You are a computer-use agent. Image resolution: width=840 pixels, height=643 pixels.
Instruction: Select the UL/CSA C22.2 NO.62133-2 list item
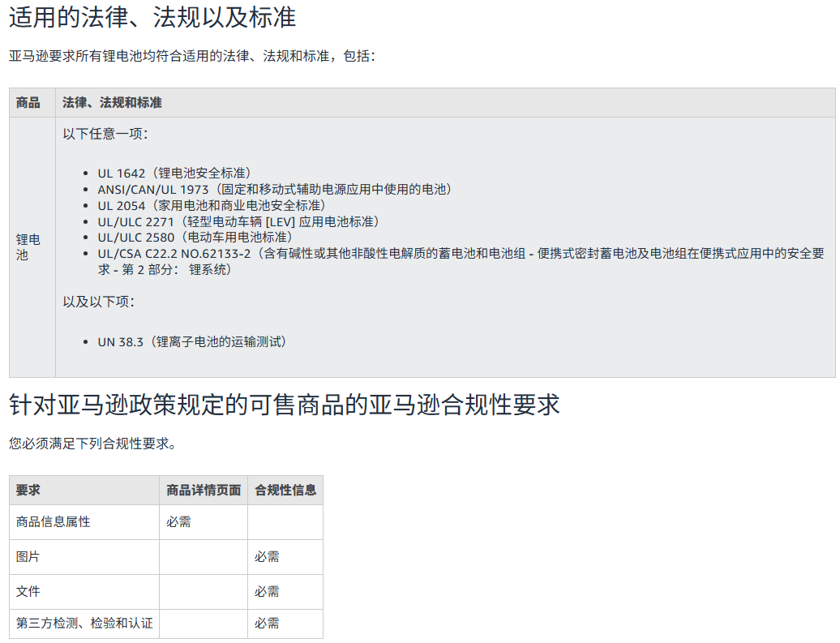tap(461, 261)
